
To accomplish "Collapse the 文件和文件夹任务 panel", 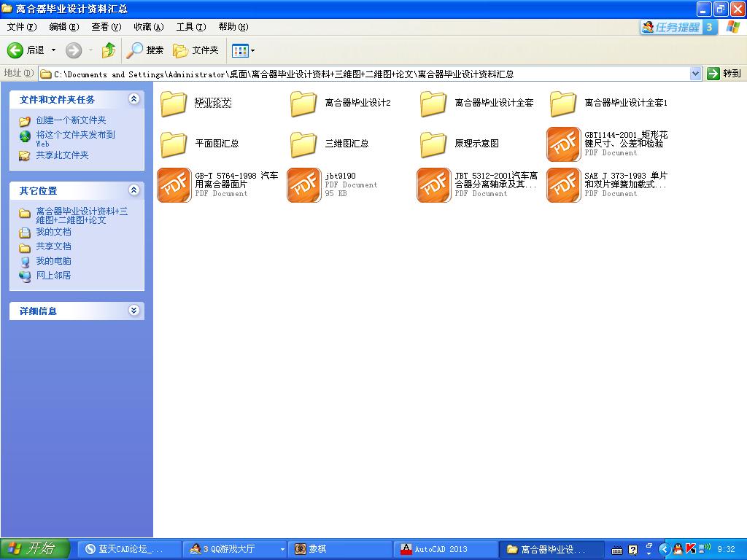I will (134, 99).
